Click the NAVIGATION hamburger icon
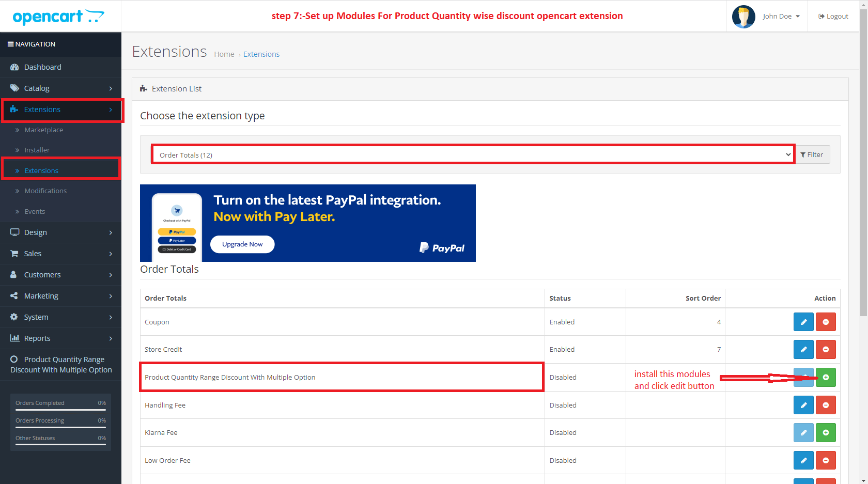The width and height of the screenshot is (868, 484). pyautogui.click(x=11, y=44)
